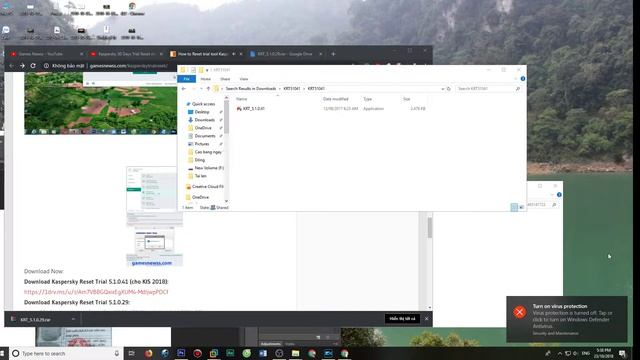Close the Chrome downloads bar

click(427, 318)
